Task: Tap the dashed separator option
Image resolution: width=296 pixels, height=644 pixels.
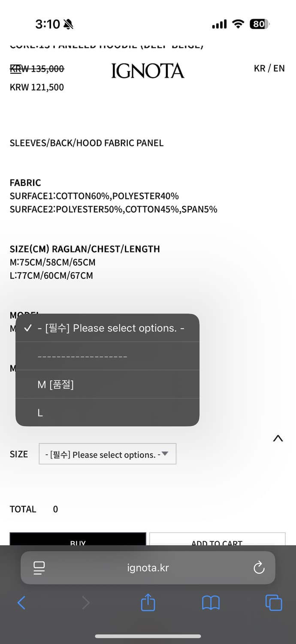Action: coord(107,356)
